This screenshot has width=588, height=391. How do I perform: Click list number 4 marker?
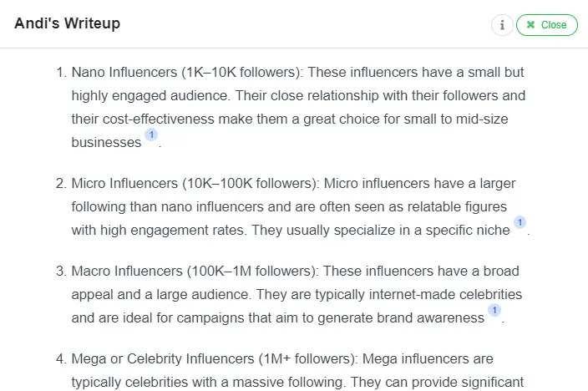coord(61,358)
